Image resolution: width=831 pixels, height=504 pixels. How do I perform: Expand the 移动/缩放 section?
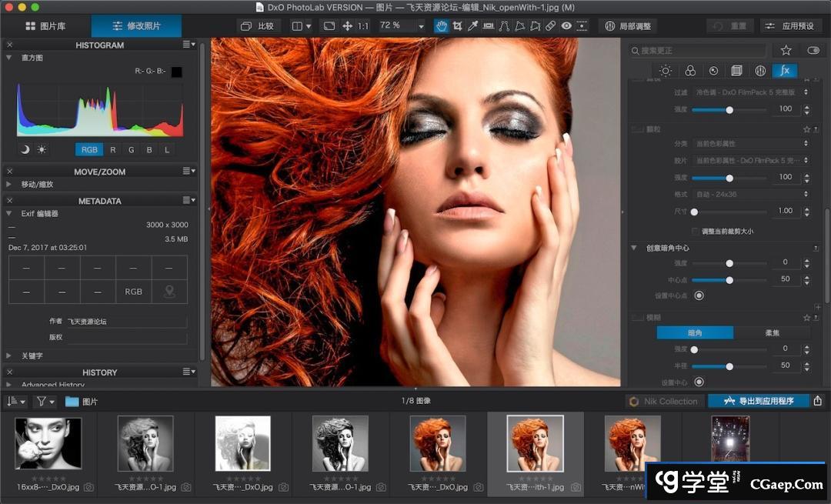pos(8,185)
